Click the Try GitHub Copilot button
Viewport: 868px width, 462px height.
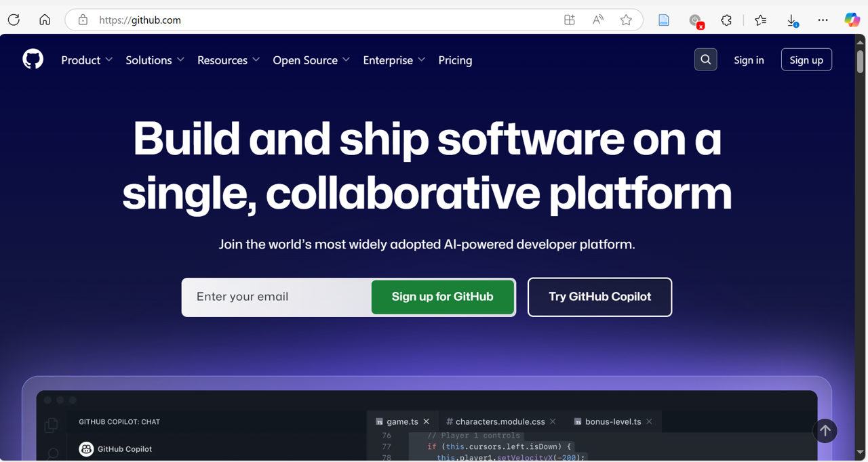599,297
